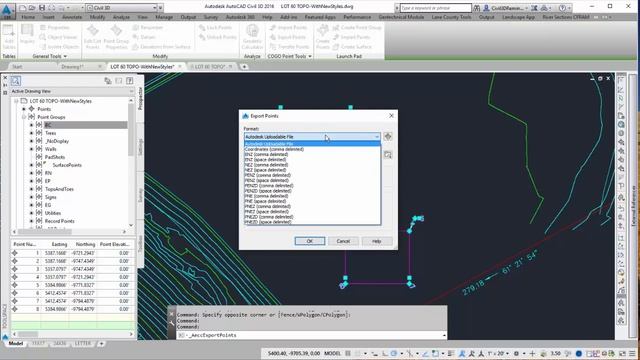
Task: Select ENZ (comma delimited) format option
Action: (x=266, y=154)
